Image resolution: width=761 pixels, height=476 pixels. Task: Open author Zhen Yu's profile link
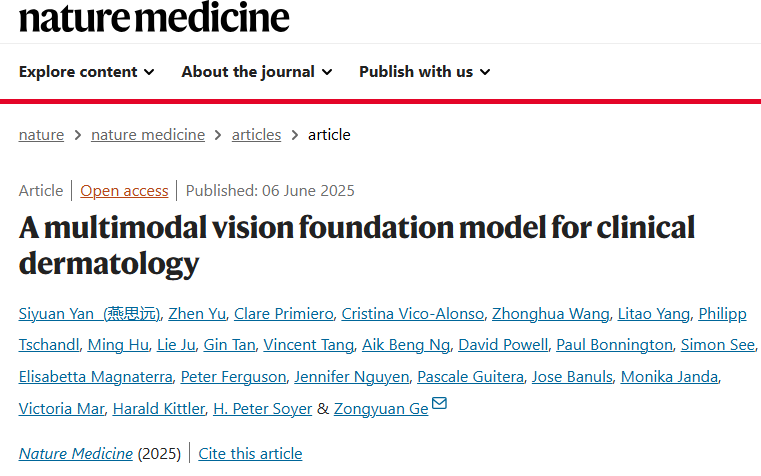click(x=197, y=314)
